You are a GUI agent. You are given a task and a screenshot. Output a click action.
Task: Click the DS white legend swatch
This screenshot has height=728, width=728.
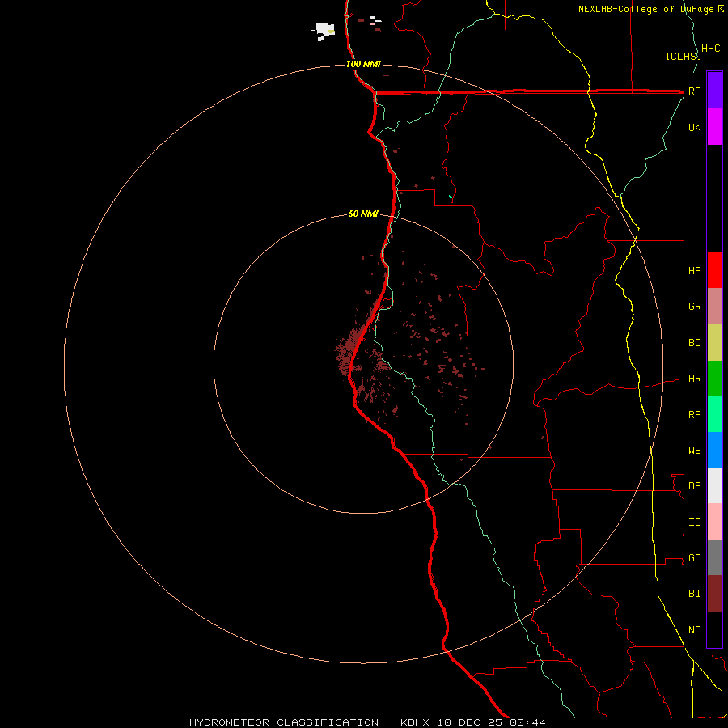pos(714,485)
